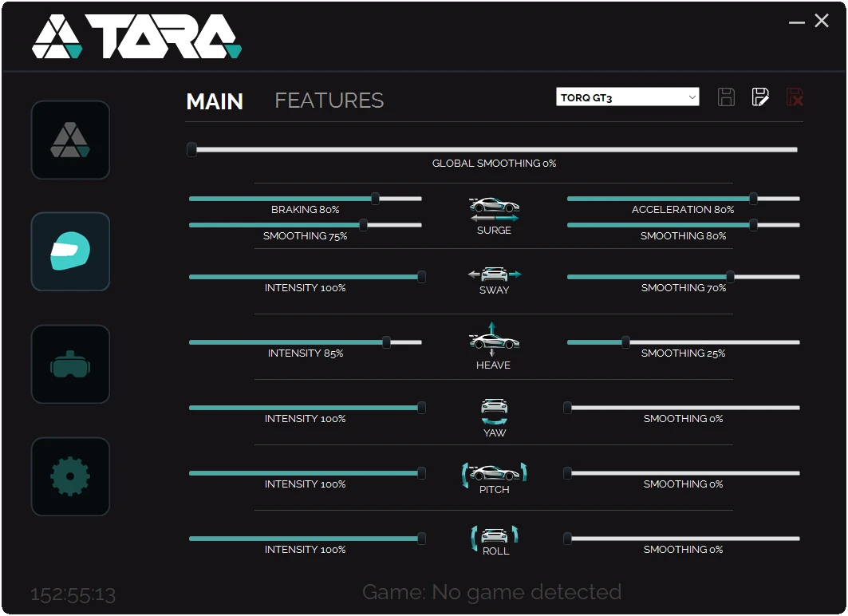Click the Braking Smoothing 75% slider

click(305, 225)
